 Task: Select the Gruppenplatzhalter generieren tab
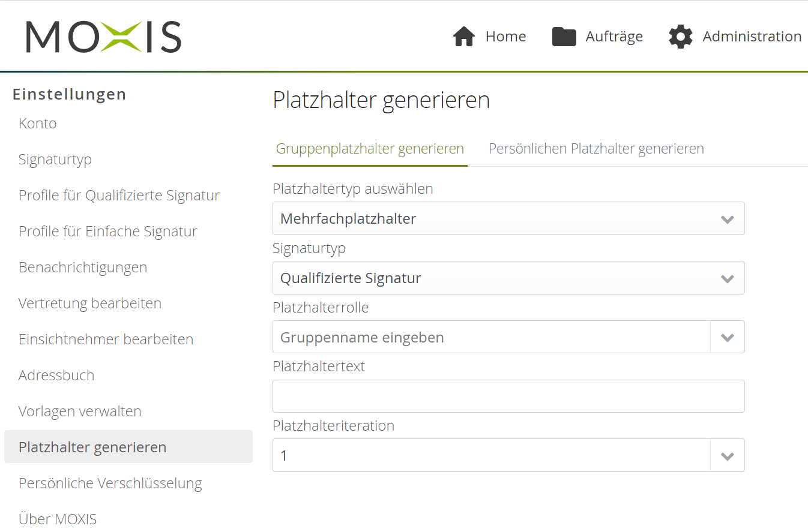click(370, 148)
